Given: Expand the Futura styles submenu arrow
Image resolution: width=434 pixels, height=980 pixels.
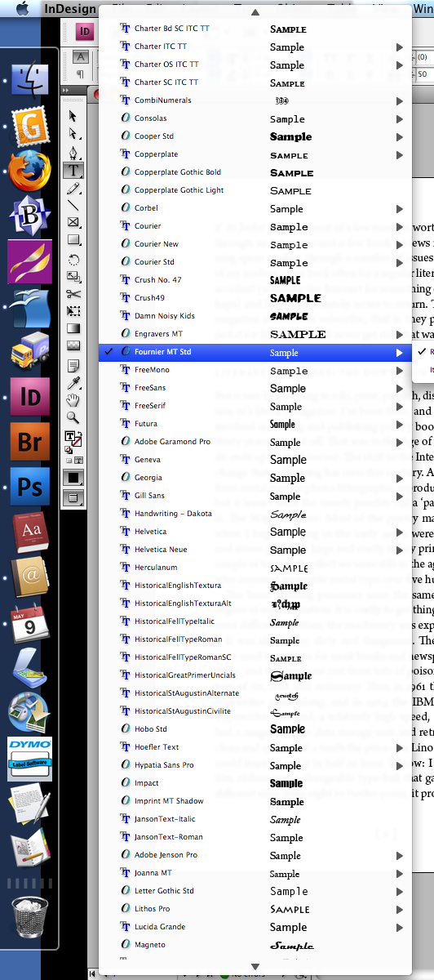Looking at the screenshot, I should [x=400, y=424].
